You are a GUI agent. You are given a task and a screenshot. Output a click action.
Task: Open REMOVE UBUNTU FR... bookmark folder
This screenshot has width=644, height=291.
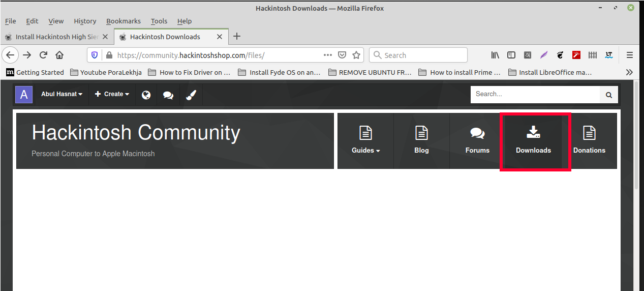coord(370,72)
